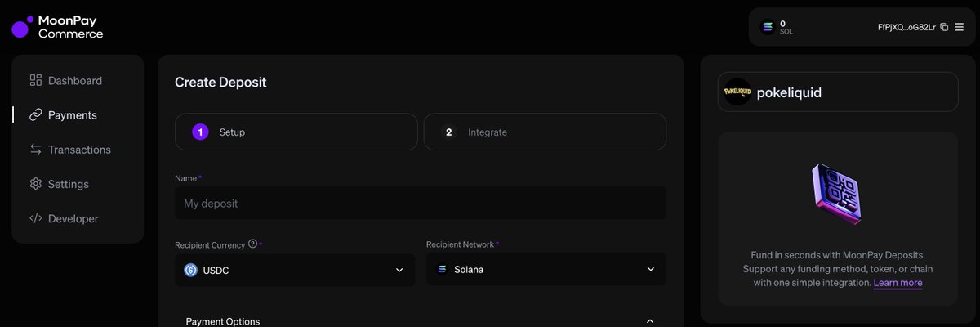Click the Transactions arrows icon

pyautogui.click(x=35, y=149)
